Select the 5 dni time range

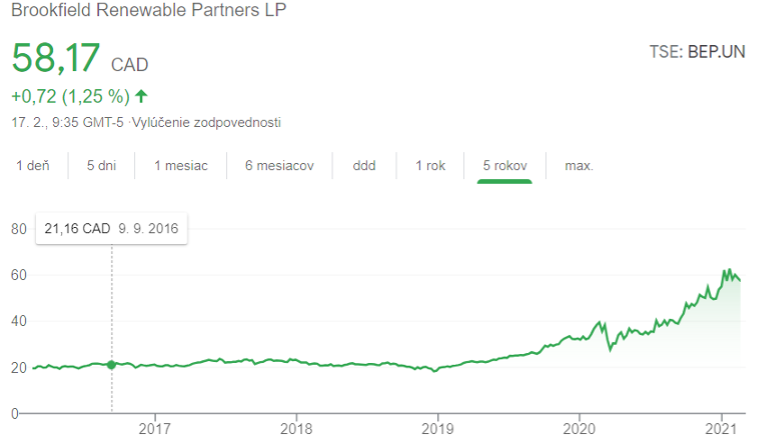pos(101,166)
